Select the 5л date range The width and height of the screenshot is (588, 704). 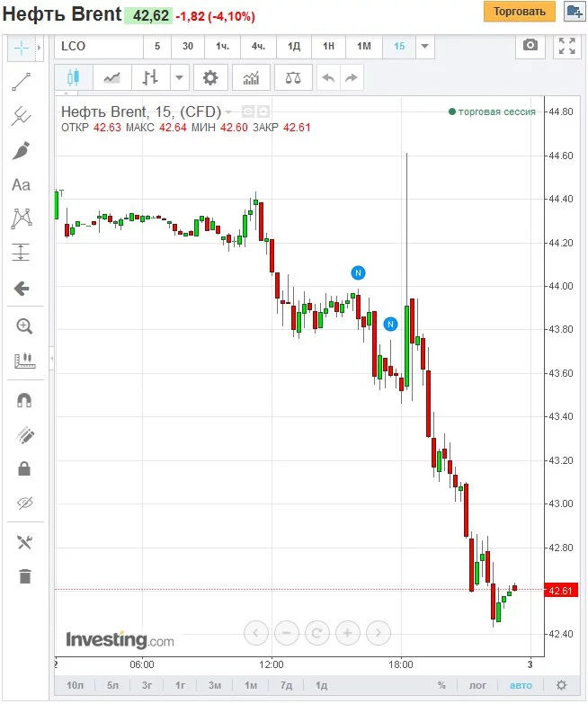pos(112,686)
